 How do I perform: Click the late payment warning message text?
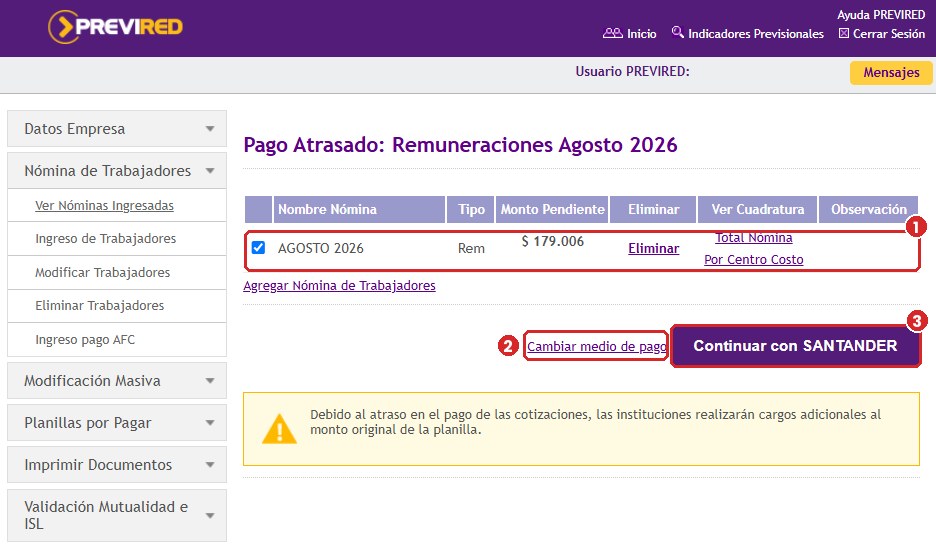click(x=595, y=422)
